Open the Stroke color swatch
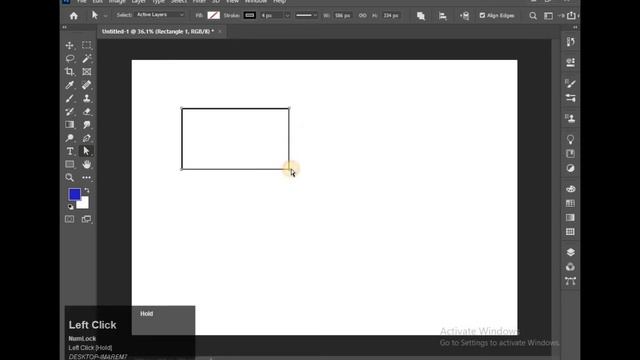 pyautogui.click(x=249, y=16)
